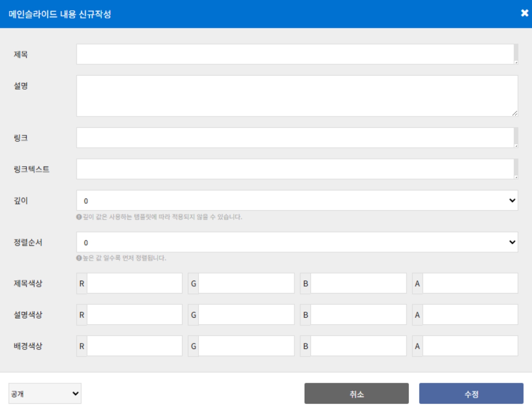
Task: Click the 배경색상 G value field
Action: [x=246, y=346]
